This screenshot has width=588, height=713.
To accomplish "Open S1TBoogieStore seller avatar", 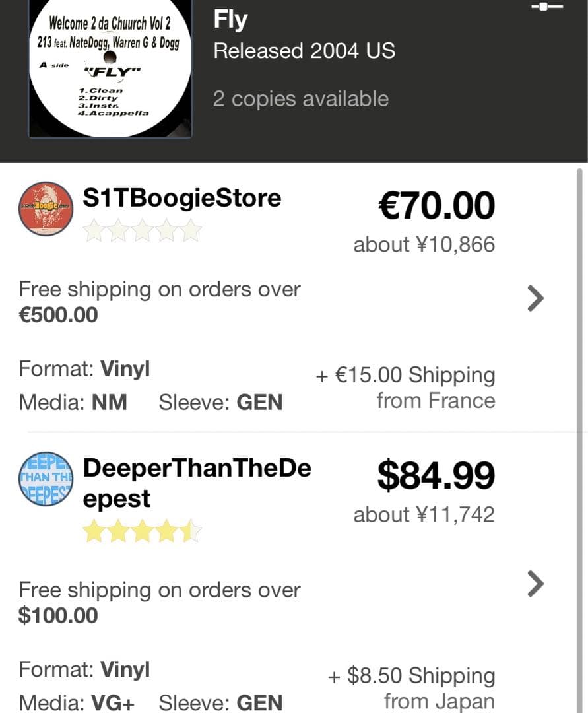I will pyautogui.click(x=46, y=209).
